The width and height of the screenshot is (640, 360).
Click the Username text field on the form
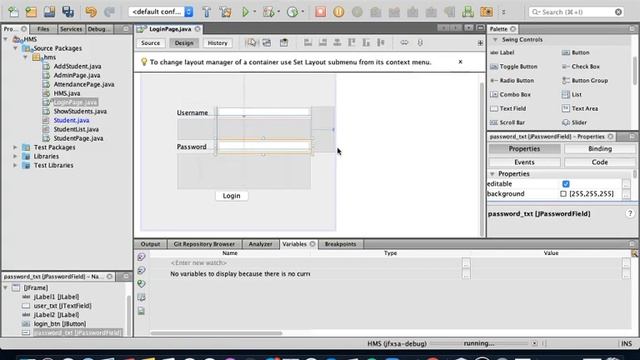[x=264, y=112]
